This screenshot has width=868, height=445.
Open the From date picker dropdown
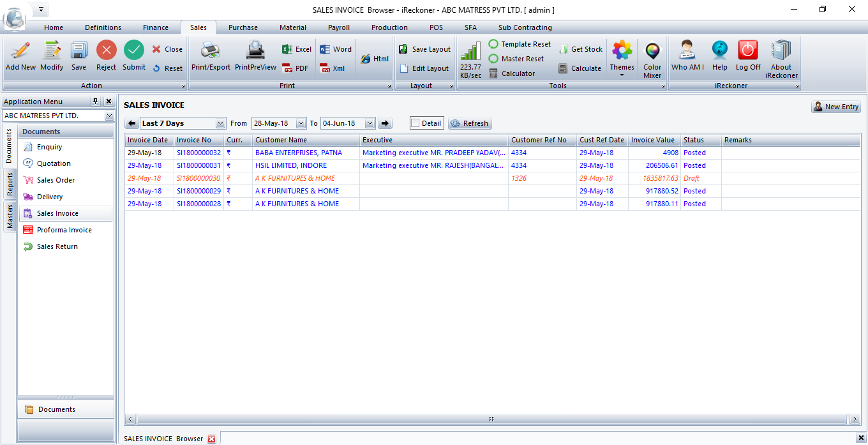301,123
